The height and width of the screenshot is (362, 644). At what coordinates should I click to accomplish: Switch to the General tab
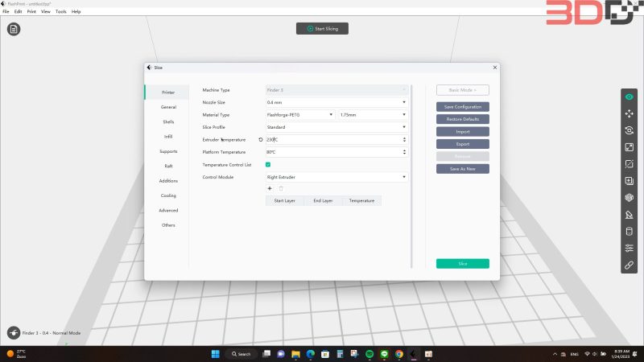tap(168, 107)
